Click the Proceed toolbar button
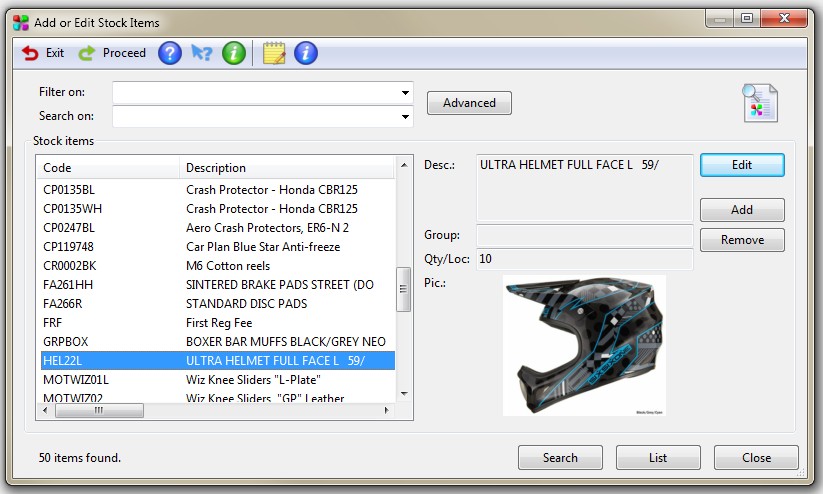The image size is (823, 494). tap(112, 53)
